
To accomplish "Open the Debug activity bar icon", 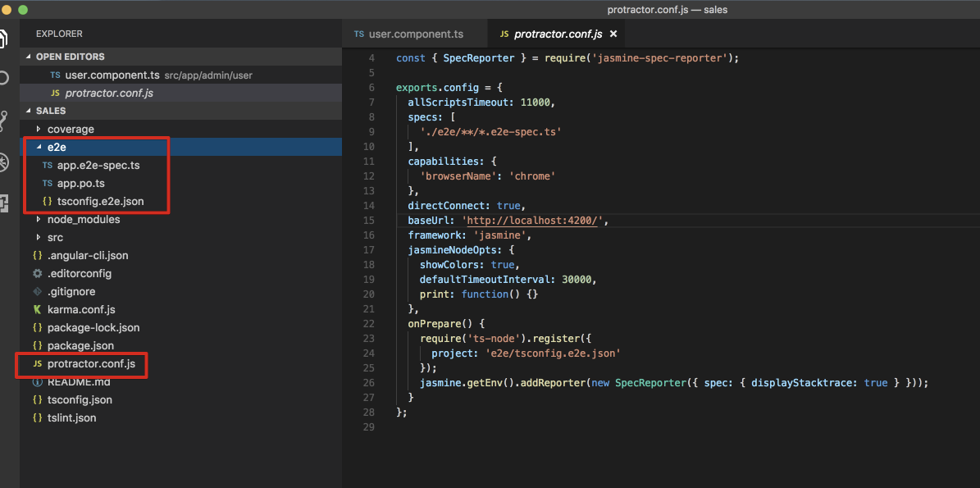I will (3, 162).
